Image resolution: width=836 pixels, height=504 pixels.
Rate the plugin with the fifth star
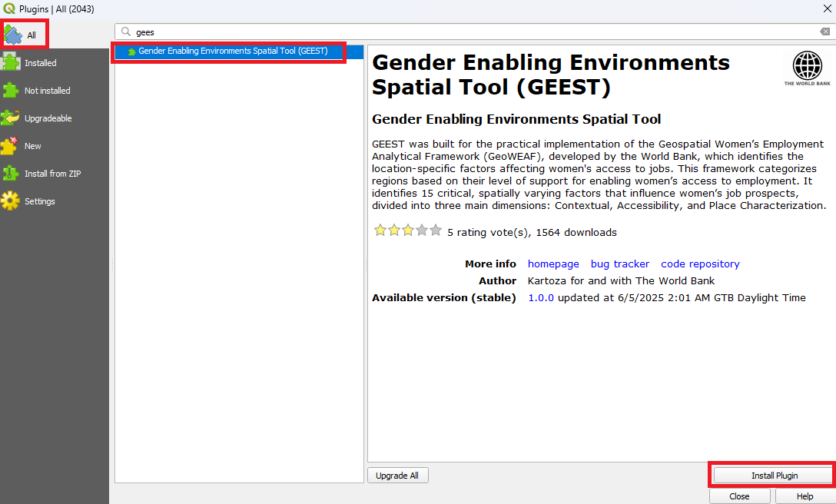[x=436, y=230]
